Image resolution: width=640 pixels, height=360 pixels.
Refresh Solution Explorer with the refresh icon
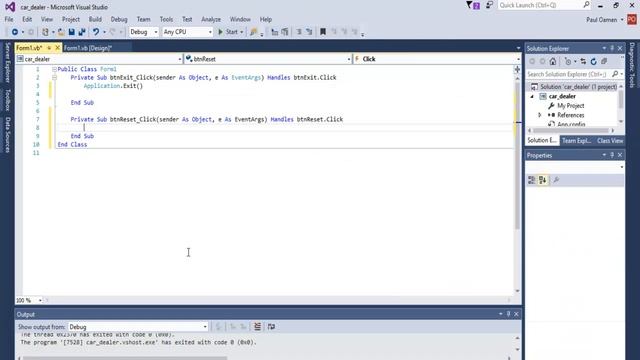(x=593, y=61)
